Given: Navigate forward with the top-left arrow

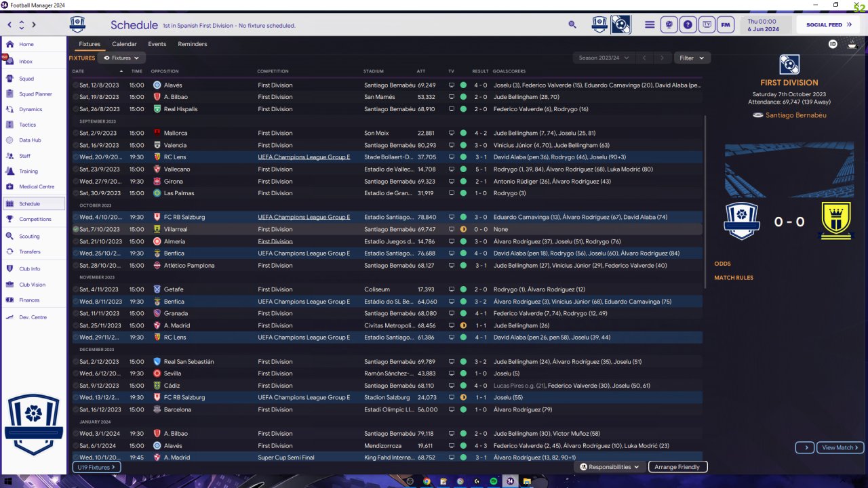Looking at the screenshot, I should tap(34, 24).
